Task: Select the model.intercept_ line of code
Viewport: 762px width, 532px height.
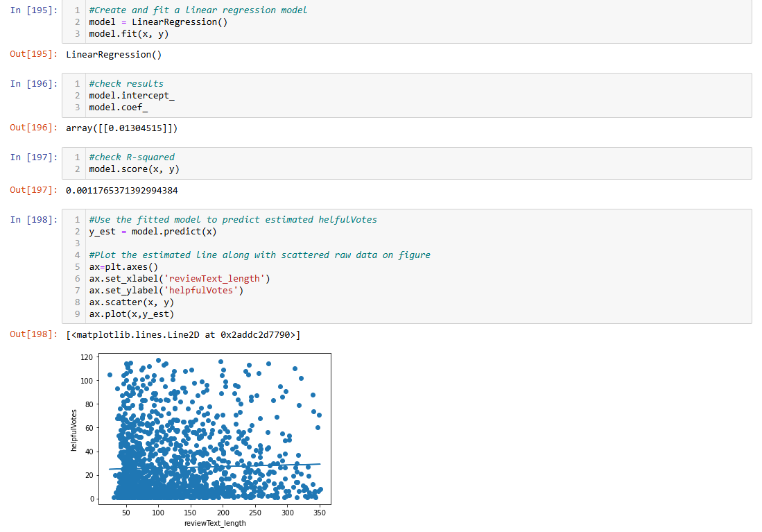Action: click(x=132, y=95)
